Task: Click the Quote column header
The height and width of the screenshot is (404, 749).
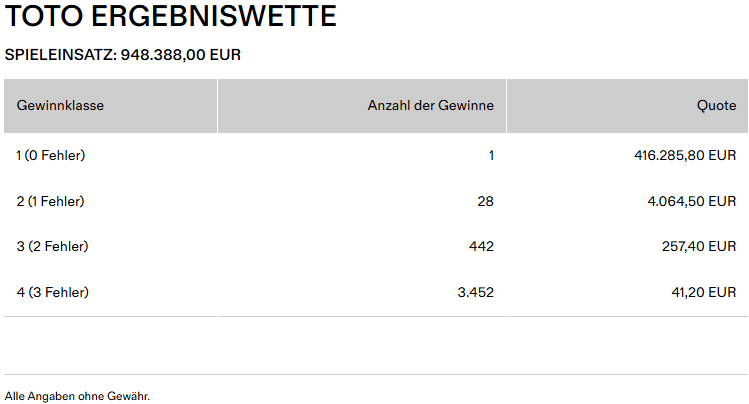Action: pos(716,105)
